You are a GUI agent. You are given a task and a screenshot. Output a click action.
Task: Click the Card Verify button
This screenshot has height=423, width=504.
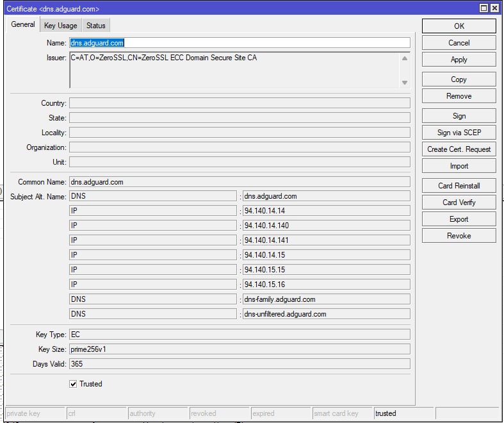tap(459, 203)
